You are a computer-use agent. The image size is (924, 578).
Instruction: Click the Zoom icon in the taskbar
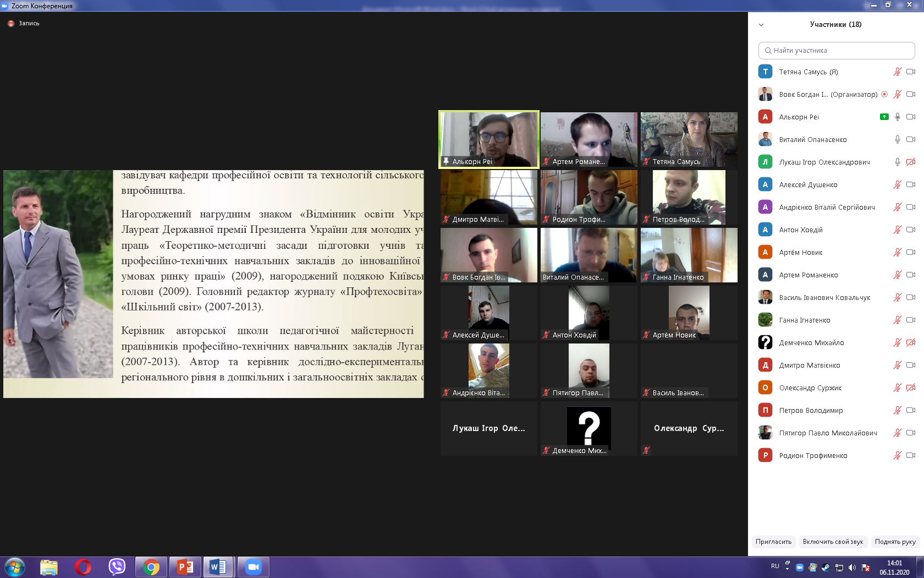coord(253,566)
